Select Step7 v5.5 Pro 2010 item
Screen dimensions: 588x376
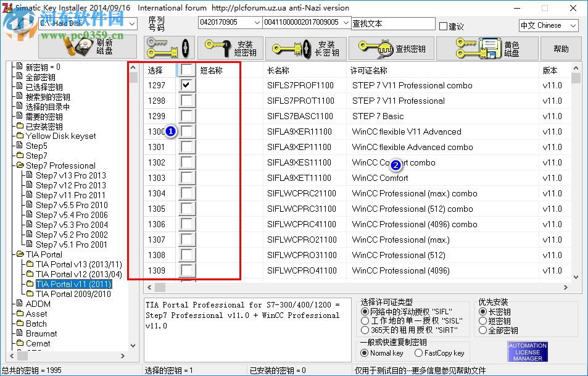click(72, 205)
